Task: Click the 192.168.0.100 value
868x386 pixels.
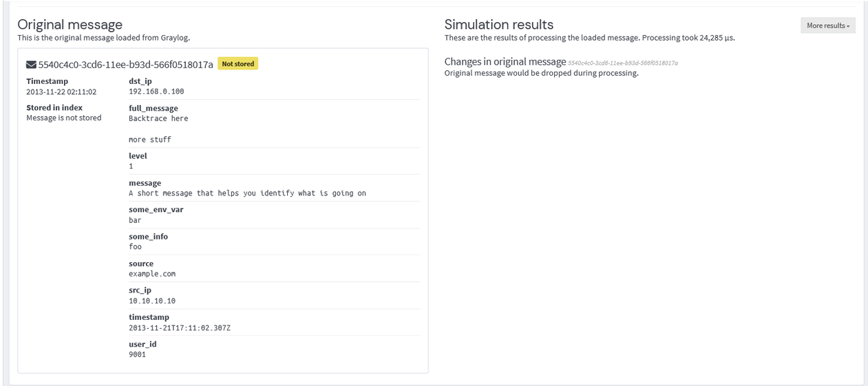Action: coord(156,92)
